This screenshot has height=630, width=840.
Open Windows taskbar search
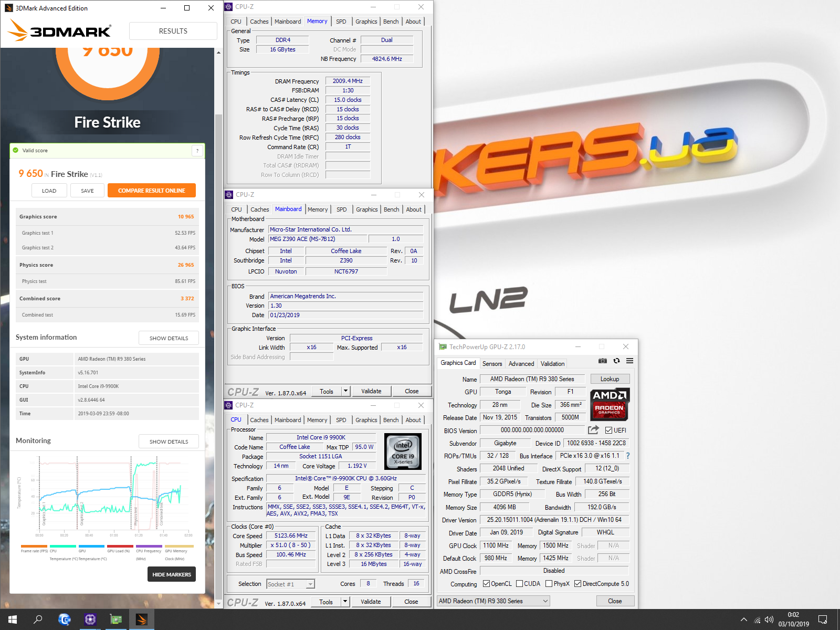(38, 619)
